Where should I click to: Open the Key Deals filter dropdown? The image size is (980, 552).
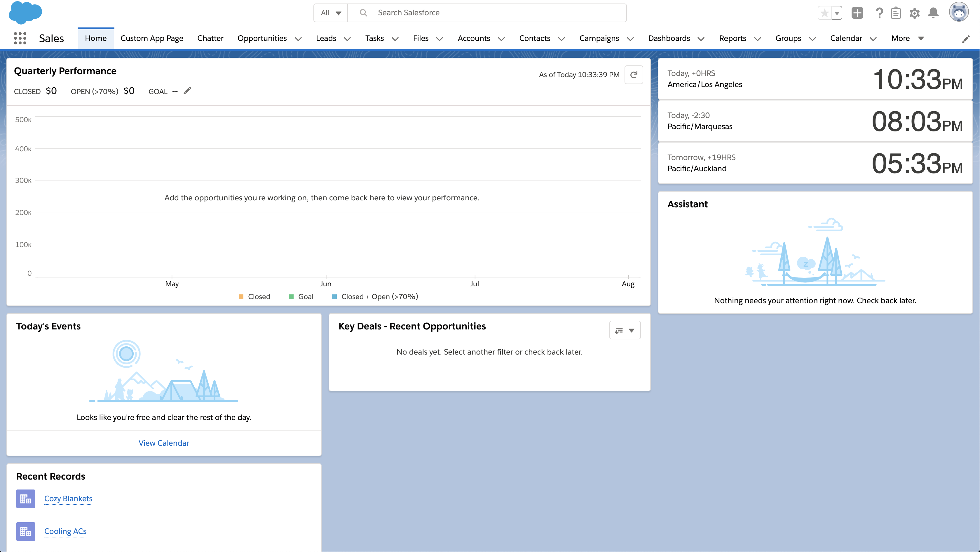(x=625, y=330)
